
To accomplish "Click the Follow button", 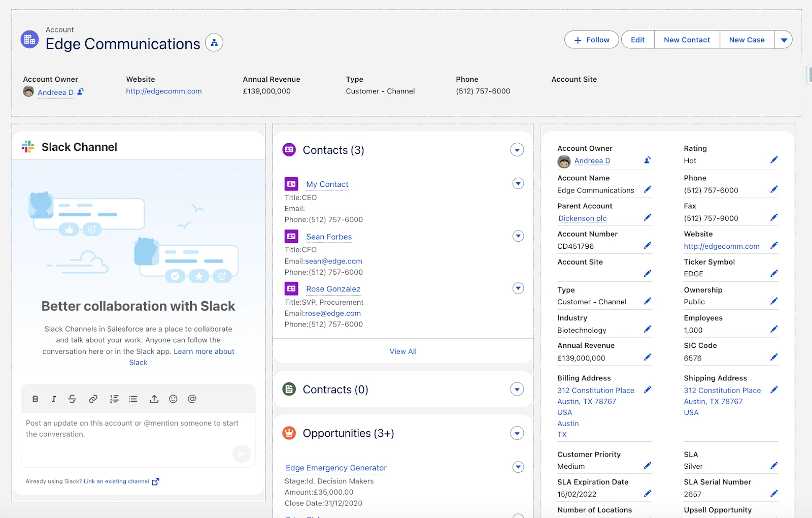I will pos(591,40).
